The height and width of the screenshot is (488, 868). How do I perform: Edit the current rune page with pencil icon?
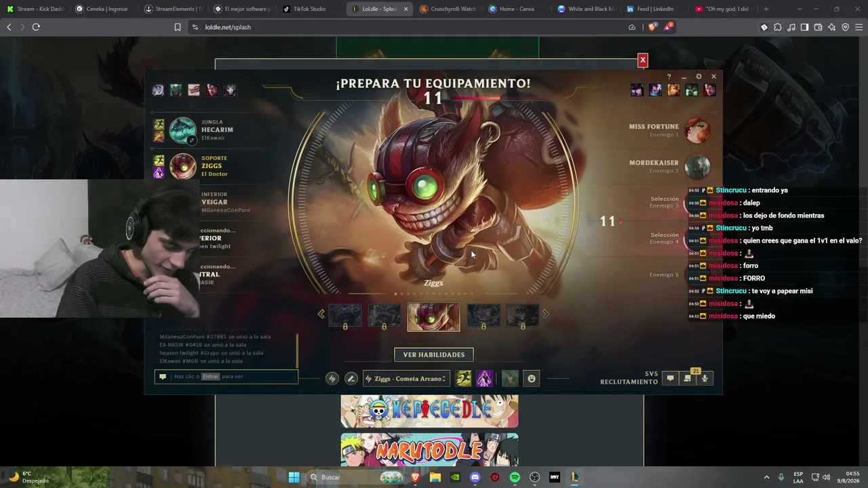[351, 379]
